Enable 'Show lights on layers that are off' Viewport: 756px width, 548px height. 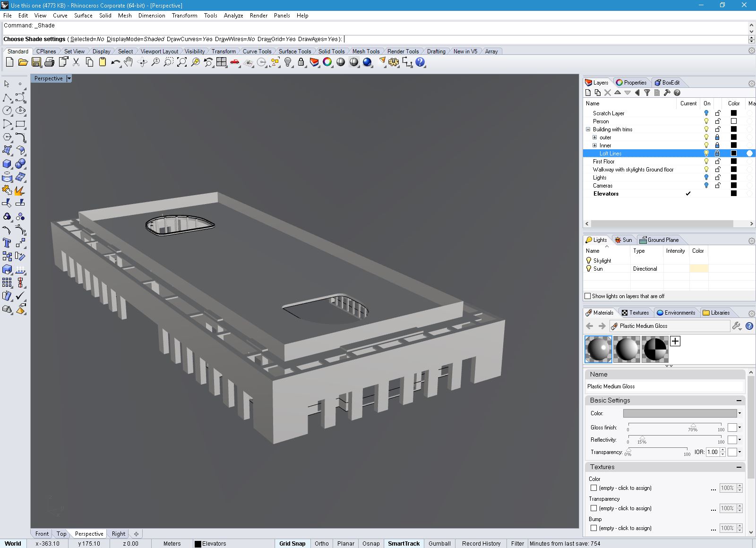(x=588, y=296)
